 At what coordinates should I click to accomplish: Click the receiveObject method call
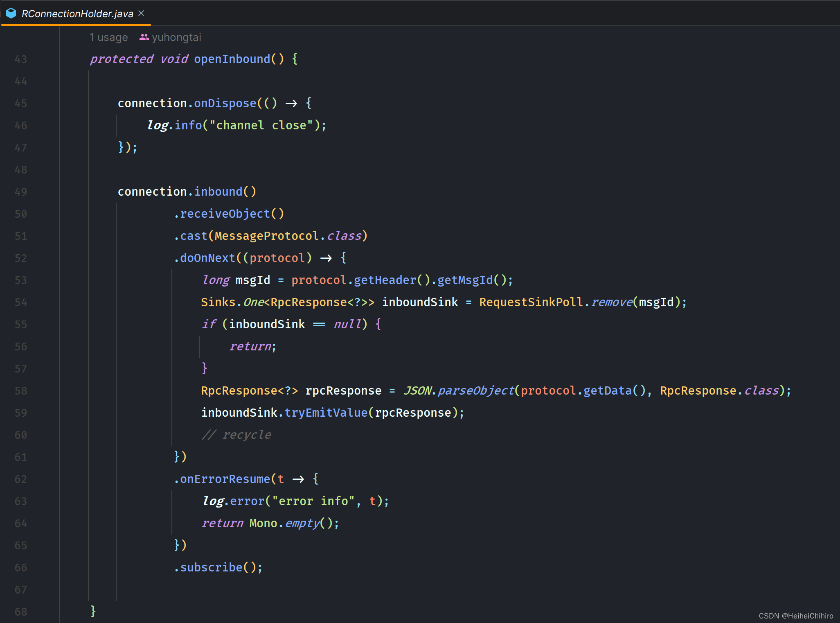225,214
